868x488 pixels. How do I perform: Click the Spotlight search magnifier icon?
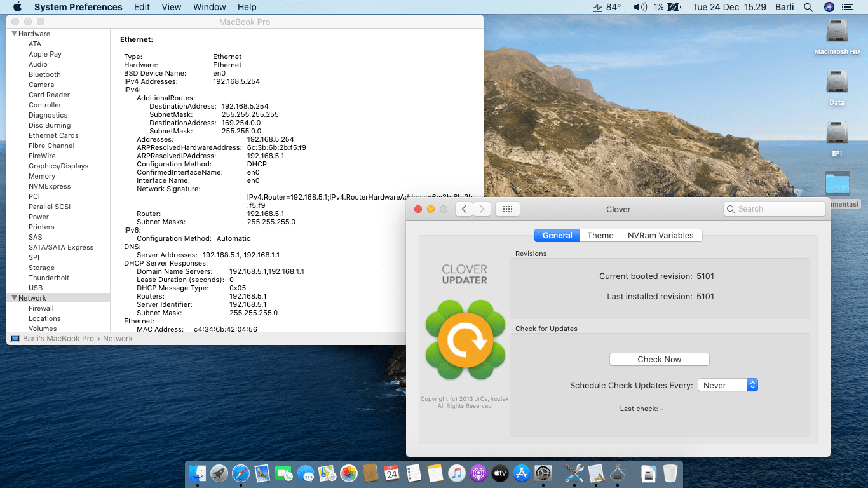[x=808, y=7]
